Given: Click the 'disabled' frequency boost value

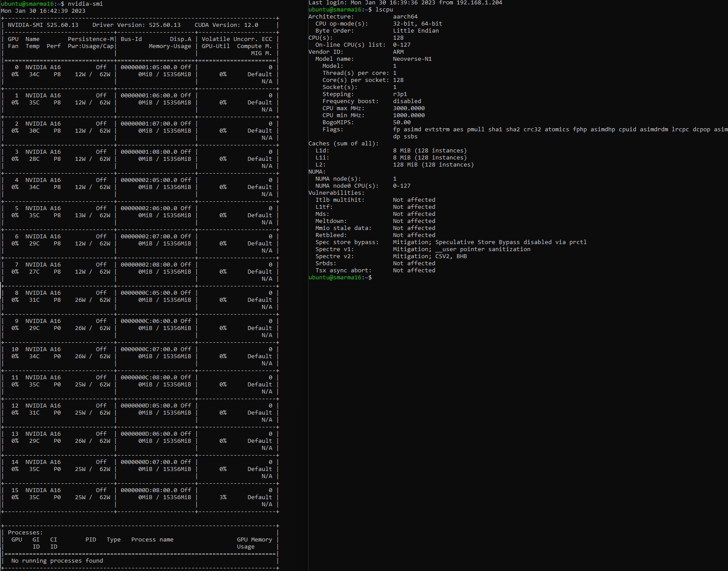Looking at the screenshot, I should tap(407, 101).
